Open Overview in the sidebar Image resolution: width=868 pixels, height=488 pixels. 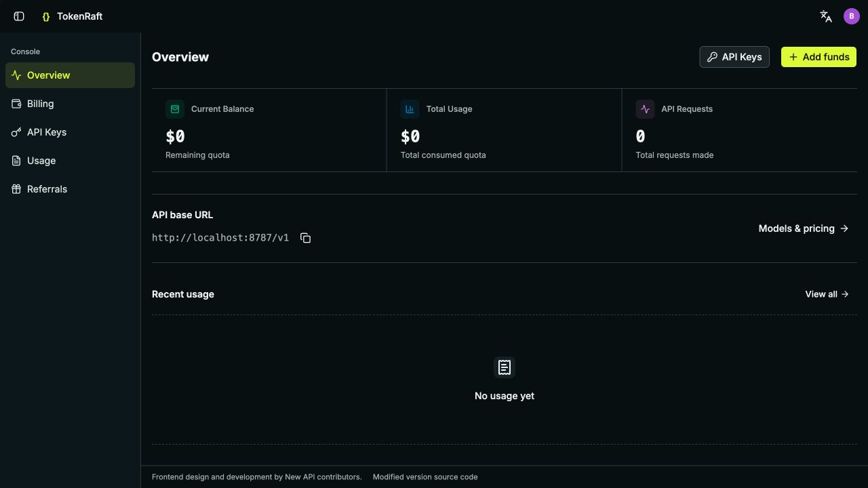click(x=70, y=75)
